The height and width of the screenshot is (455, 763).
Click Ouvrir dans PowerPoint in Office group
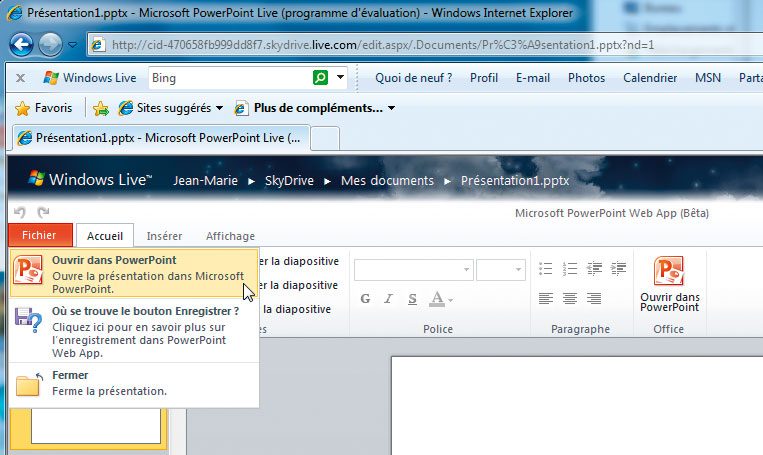pos(669,285)
